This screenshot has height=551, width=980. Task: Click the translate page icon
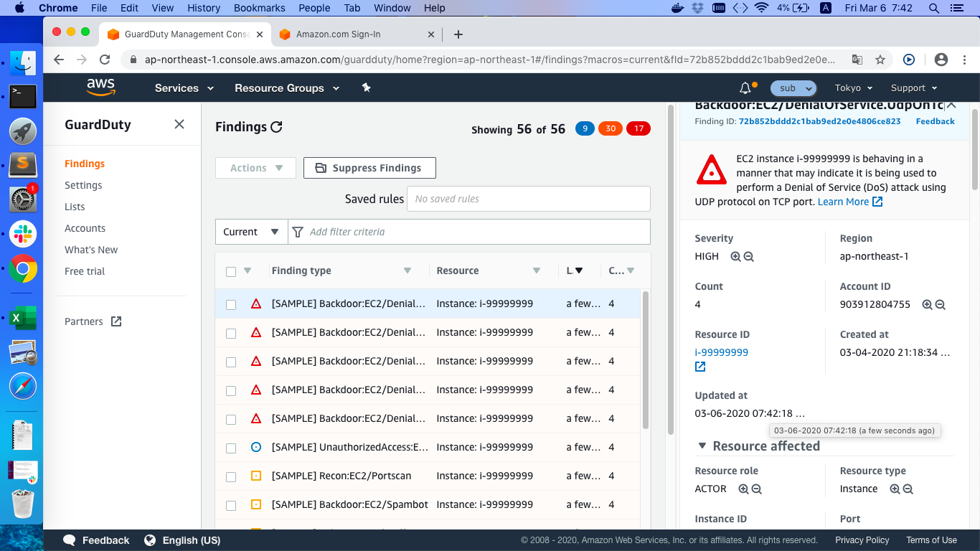click(x=857, y=60)
